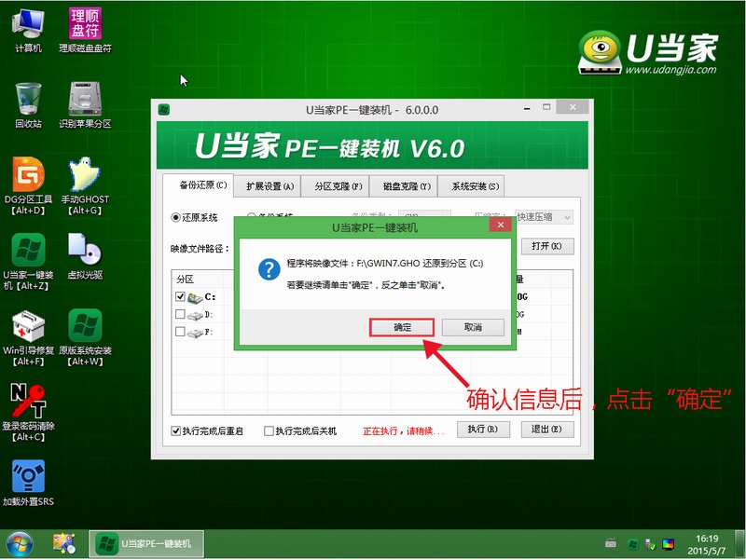The image size is (746, 560).
Task: Click the 退出(E) button
Action: 546,430
